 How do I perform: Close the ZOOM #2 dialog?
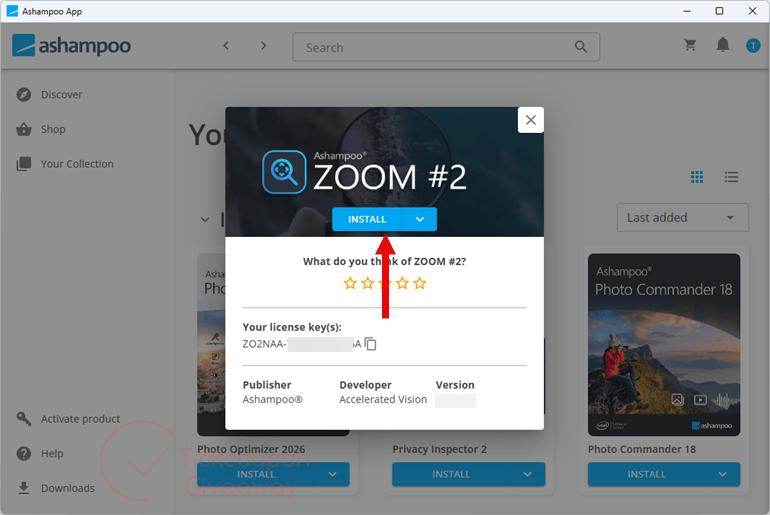(530, 120)
